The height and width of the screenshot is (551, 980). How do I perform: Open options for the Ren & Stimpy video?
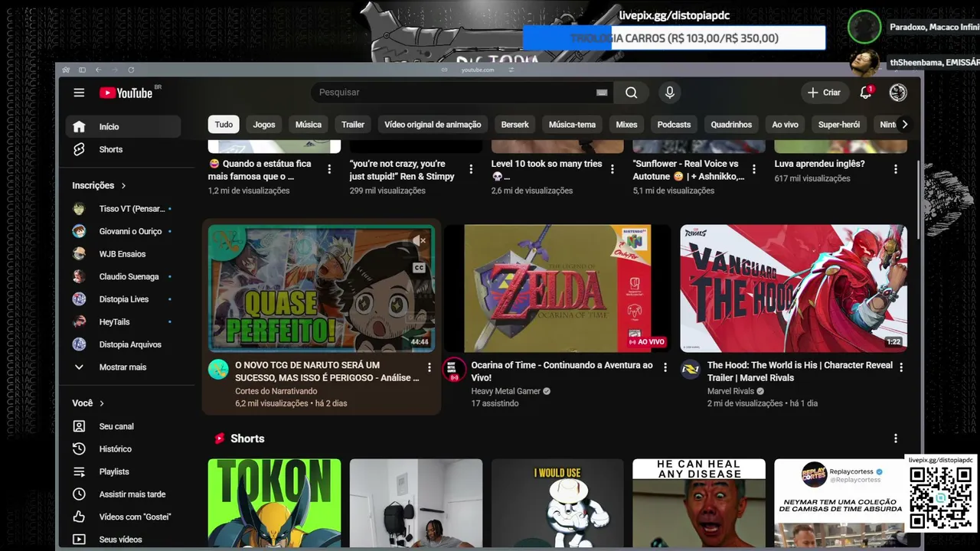471,169
